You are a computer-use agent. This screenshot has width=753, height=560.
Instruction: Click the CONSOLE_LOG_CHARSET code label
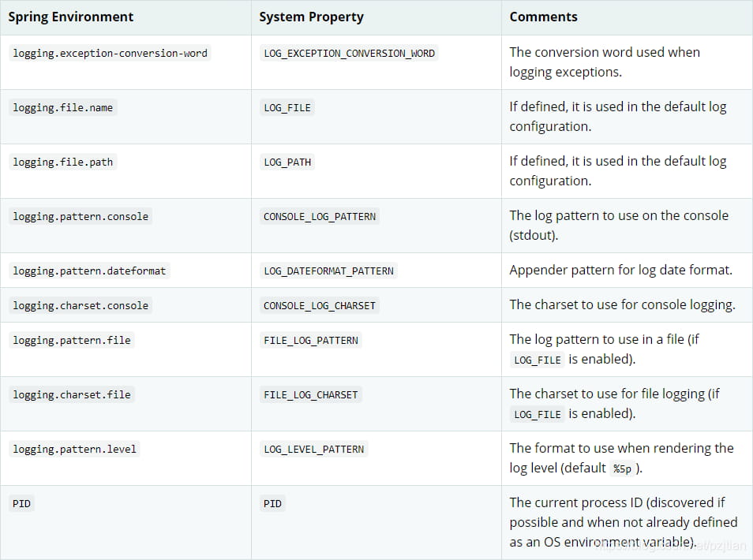320,305
